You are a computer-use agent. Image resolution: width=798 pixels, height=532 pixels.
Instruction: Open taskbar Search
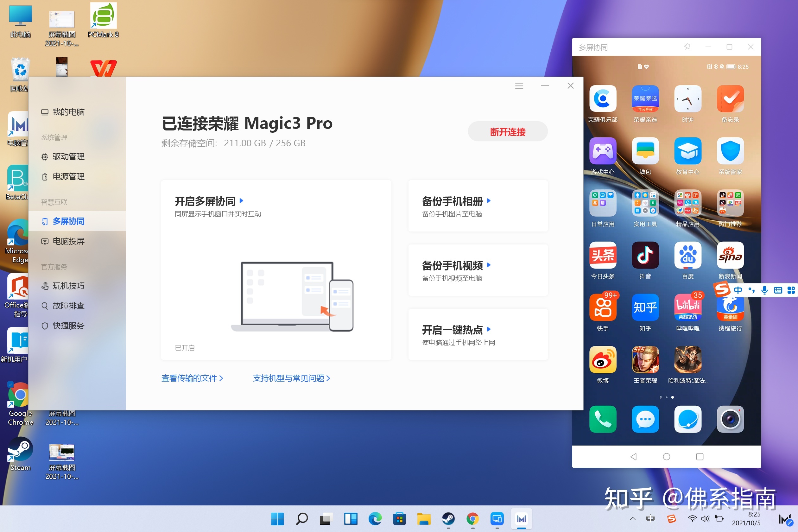[301, 519]
